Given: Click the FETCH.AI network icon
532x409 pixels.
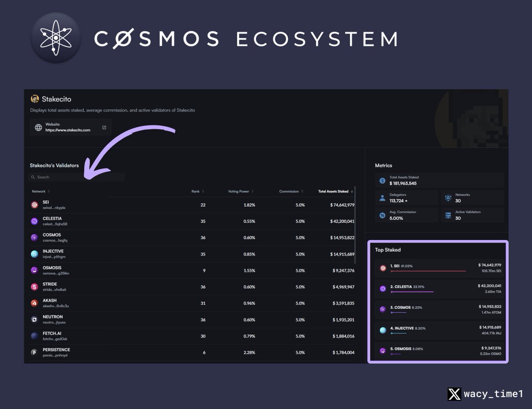Looking at the screenshot, I should (x=35, y=336).
